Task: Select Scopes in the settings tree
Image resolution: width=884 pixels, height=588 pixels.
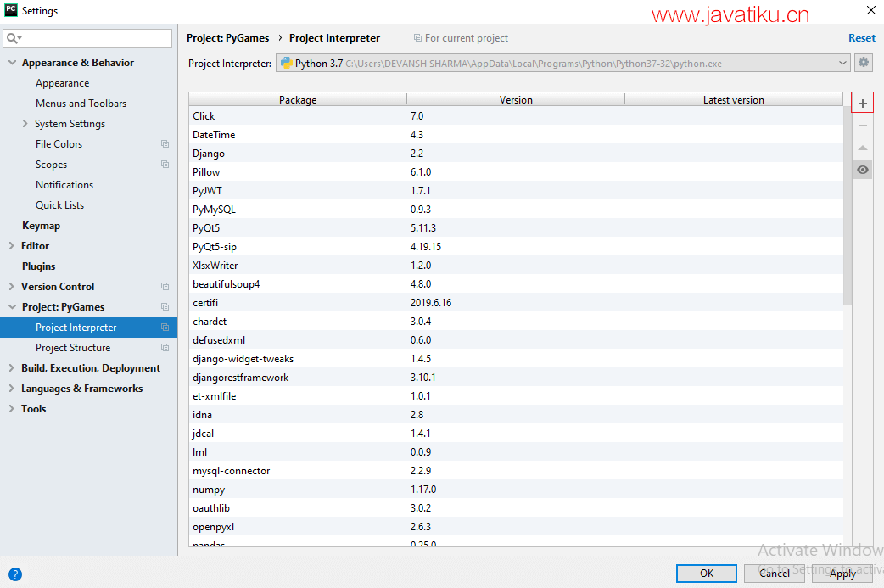Action: [51, 164]
